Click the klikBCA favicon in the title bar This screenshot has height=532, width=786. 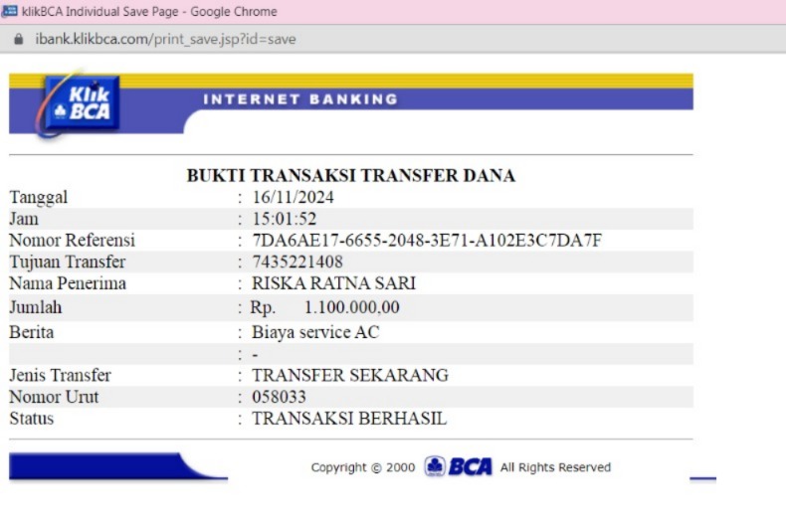pyautogui.click(x=10, y=12)
